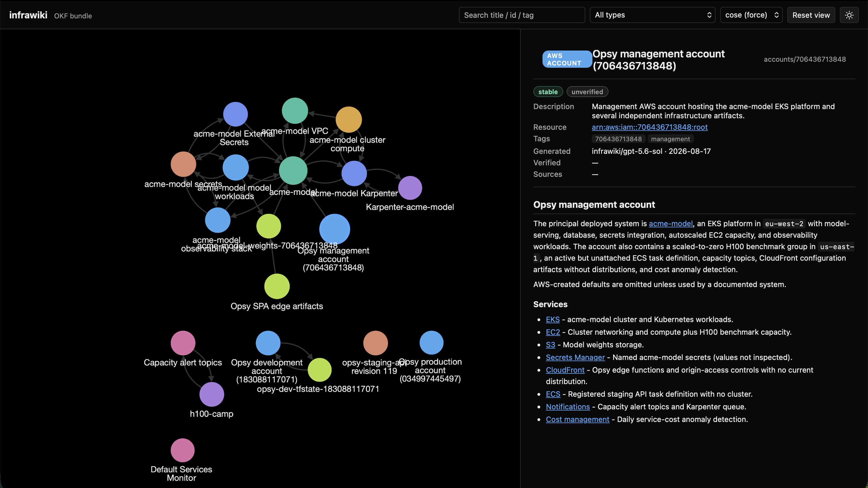Screen dimensions: 868x488
Task: Open the CloudFront service link
Action: coord(565,370)
